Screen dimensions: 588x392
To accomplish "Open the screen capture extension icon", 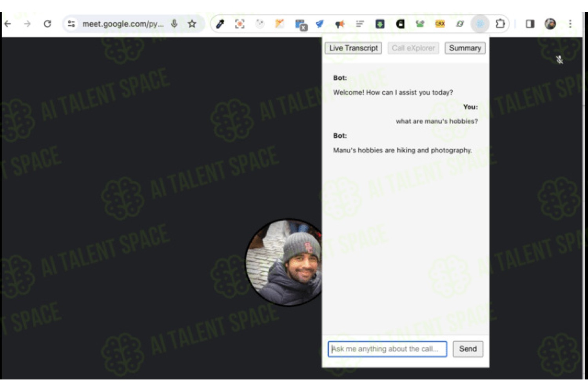I will click(x=240, y=24).
